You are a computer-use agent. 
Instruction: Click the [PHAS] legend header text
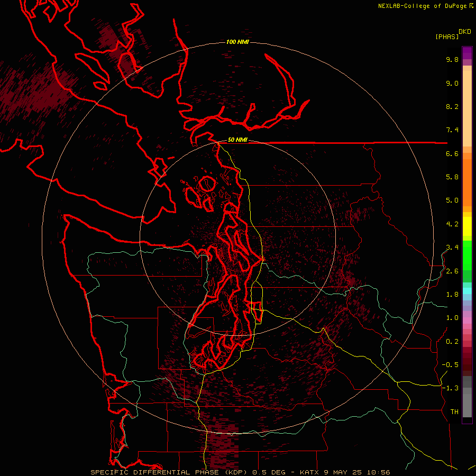[447, 36]
